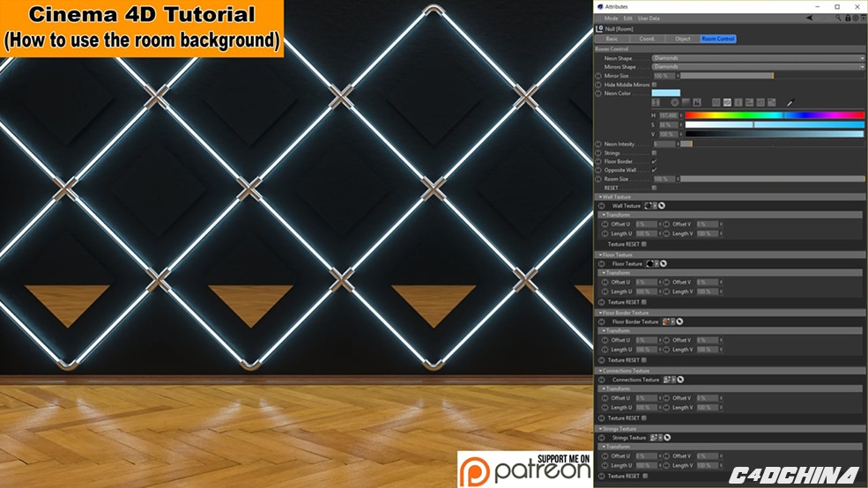Select the Room Control tab
This screenshot has height=488, width=868.
[x=718, y=39]
